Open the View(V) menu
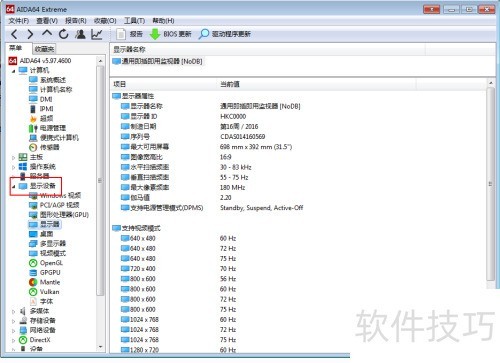 coord(47,21)
